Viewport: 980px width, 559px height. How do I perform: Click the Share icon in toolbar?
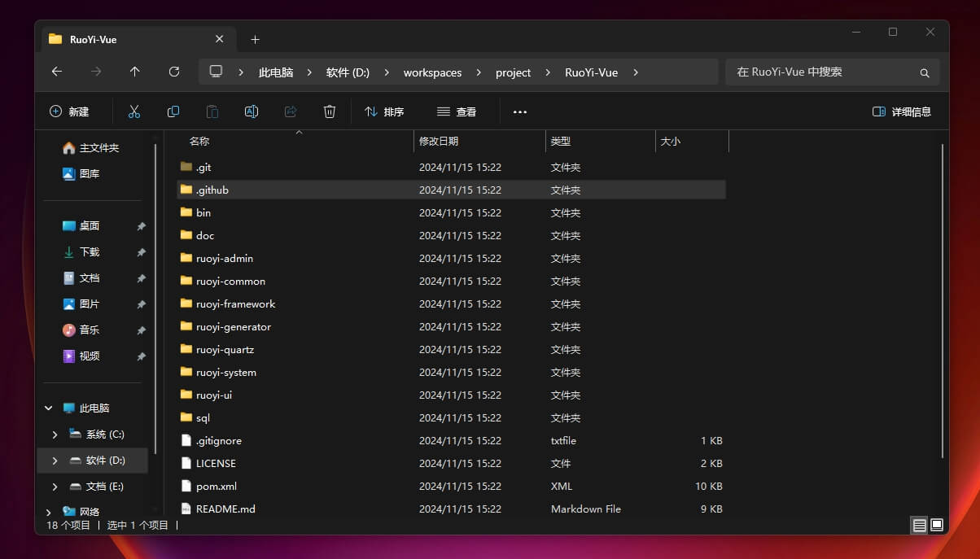[291, 111]
